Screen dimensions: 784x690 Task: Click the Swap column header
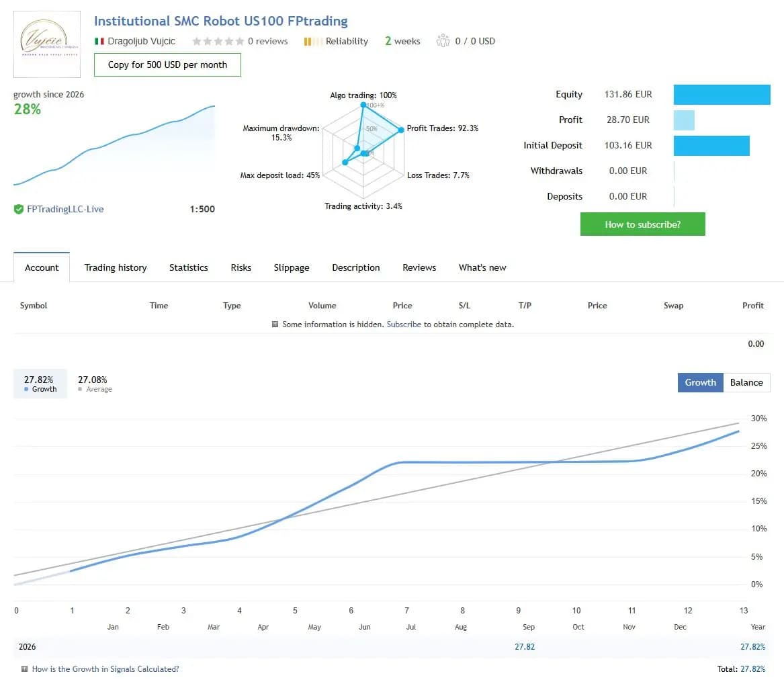(674, 306)
